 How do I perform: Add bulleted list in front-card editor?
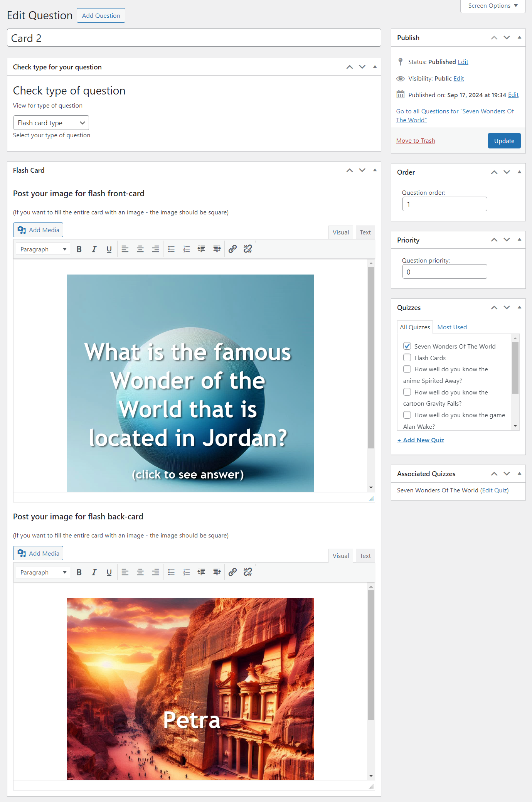172,249
